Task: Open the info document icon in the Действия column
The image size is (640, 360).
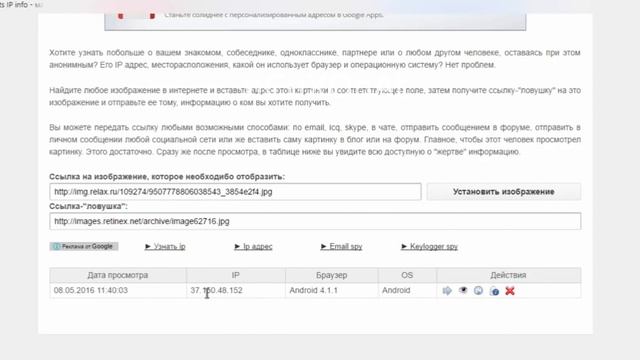Action: coord(494,291)
